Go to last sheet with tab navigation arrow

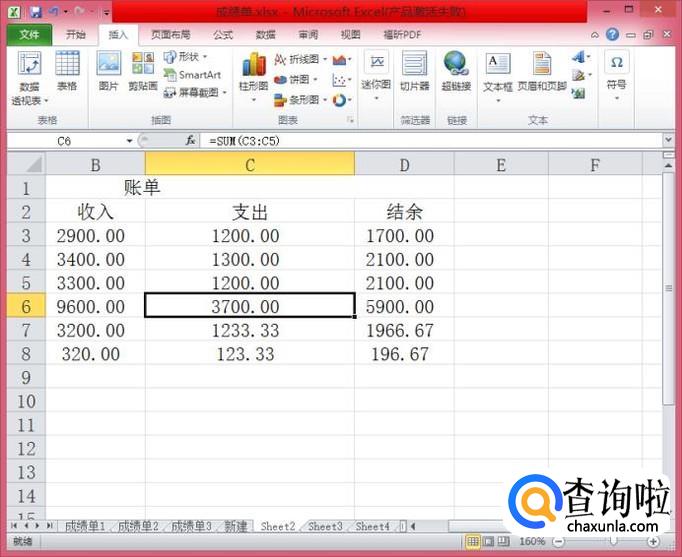(49, 526)
